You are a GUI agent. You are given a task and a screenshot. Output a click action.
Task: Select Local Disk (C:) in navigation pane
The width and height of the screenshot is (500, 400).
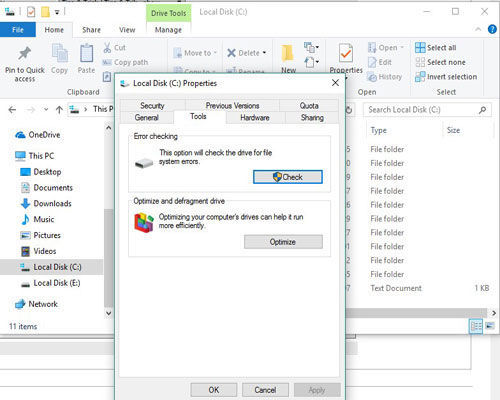51,267
